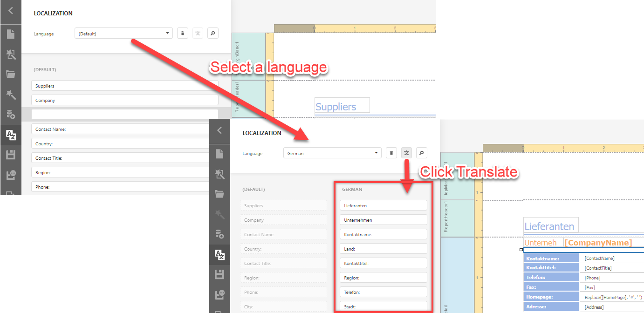The image size is (644, 313).
Task: Click the editable Suppliers field under (DEFAULT)
Action: 125,86
